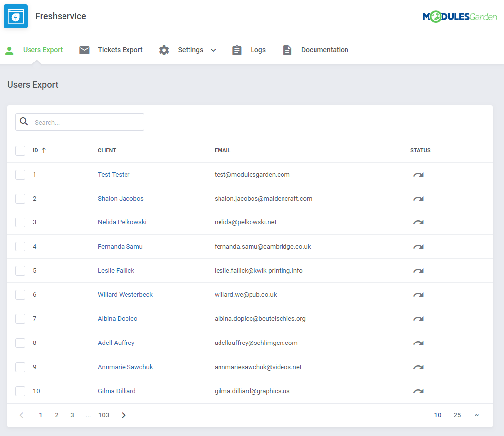Show all entries with infinity option
Image resolution: width=504 pixels, height=436 pixels.
click(x=476, y=415)
